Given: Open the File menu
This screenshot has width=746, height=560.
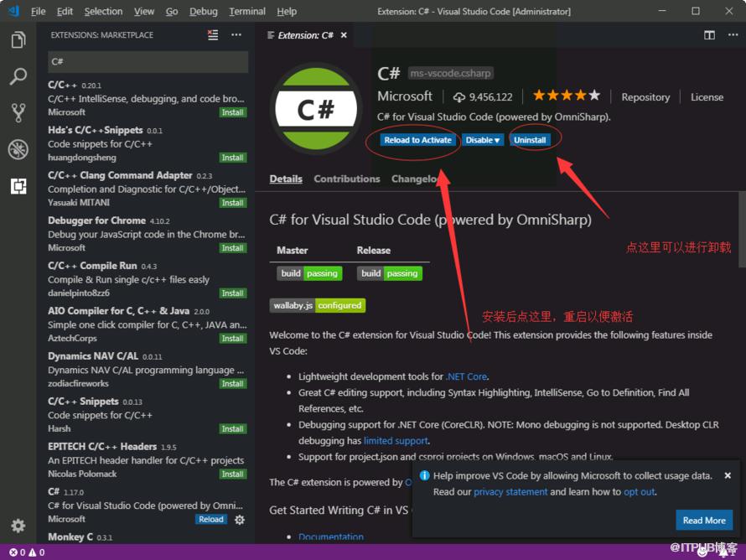Looking at the screenshot, I should [x=38, y=12].
